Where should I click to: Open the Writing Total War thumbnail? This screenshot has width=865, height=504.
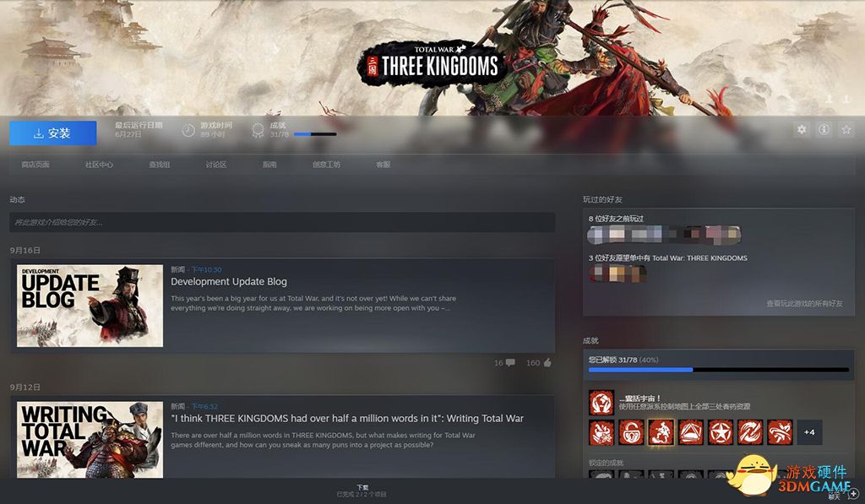pos(90,440)
